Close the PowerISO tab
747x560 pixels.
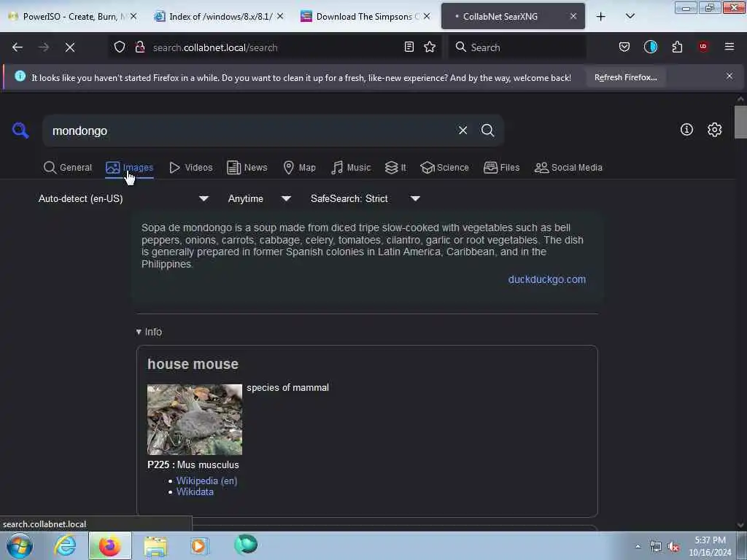tap(133, 16)
